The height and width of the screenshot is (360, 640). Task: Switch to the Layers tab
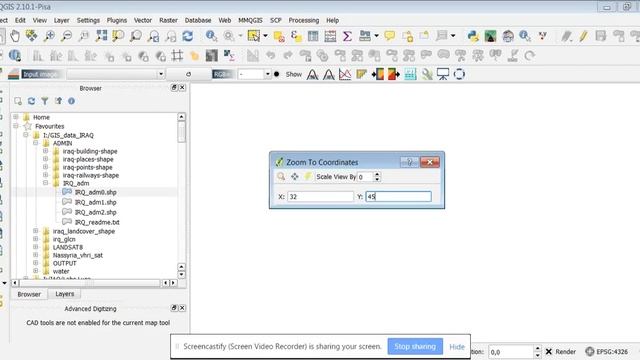click(64, 294)
